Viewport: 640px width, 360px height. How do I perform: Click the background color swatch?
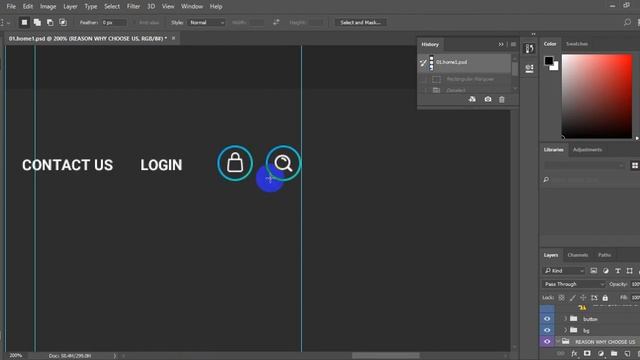click(555, 67)
